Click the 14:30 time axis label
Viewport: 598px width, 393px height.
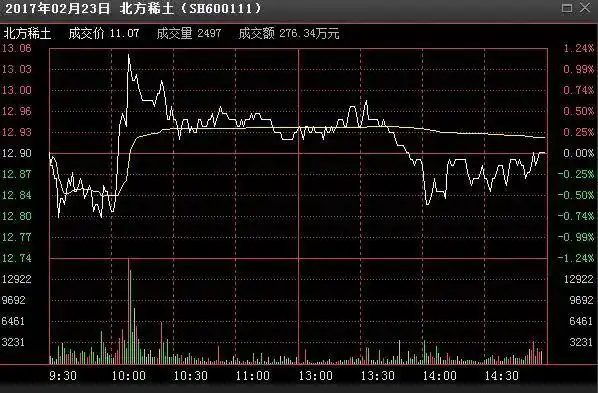(x=502, y=376)
